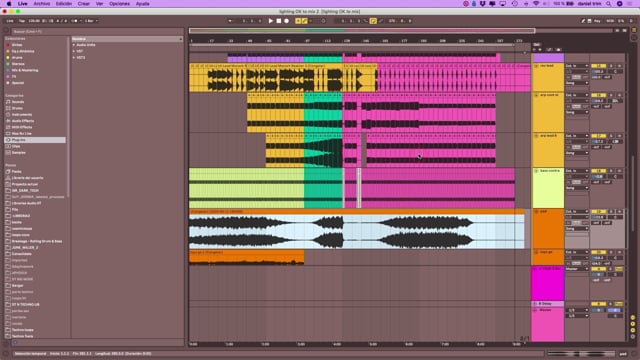This screenshot has width=640, height=360.
Task: Open the Audio Effects browser category
Action: (22, 121)
